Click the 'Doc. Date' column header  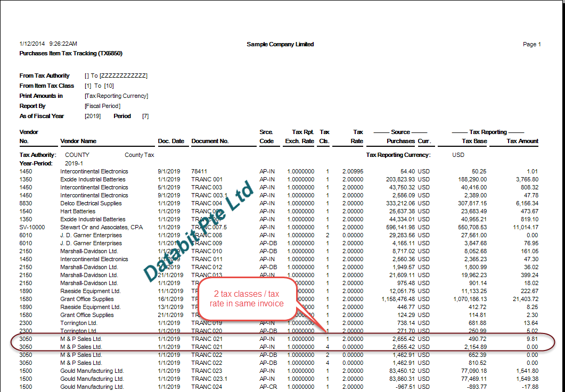pos(171,141)
